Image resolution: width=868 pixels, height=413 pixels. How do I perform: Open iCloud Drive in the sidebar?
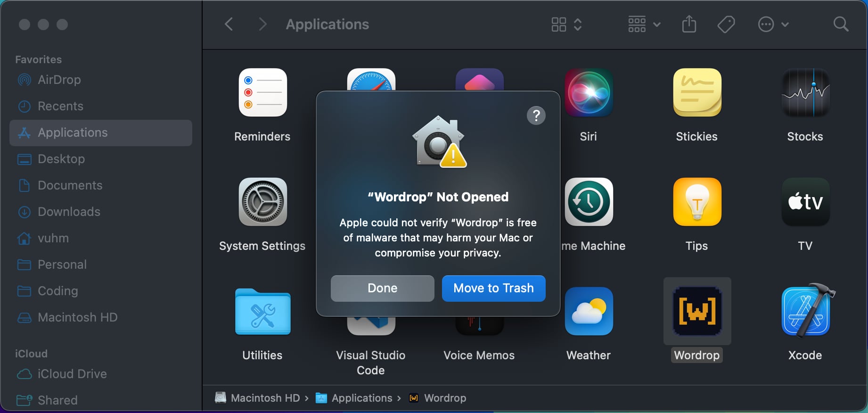click(101, 374)
